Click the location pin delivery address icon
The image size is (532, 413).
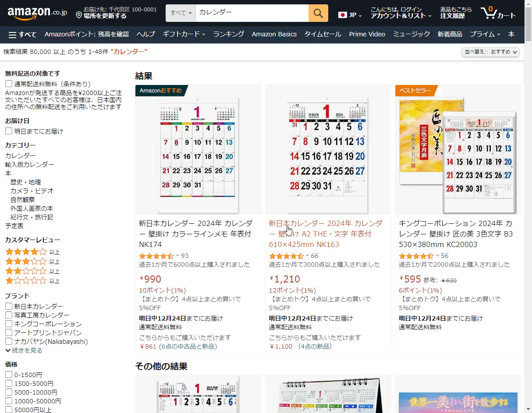(79, 16)
